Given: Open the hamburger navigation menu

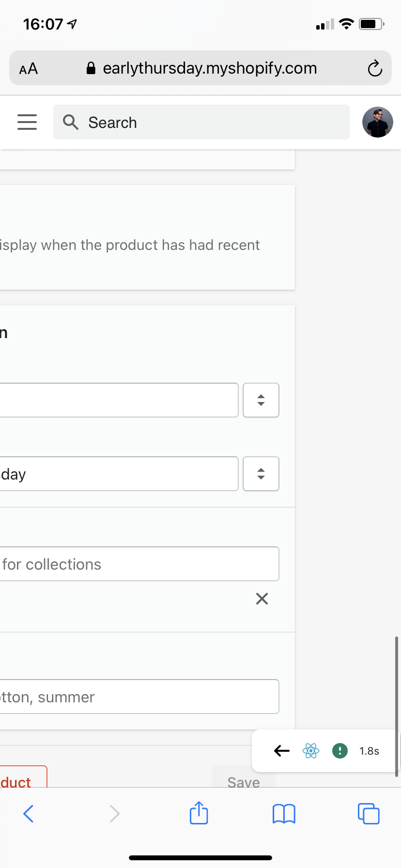Looking at the screenshot, I should [x=27, y=122].
